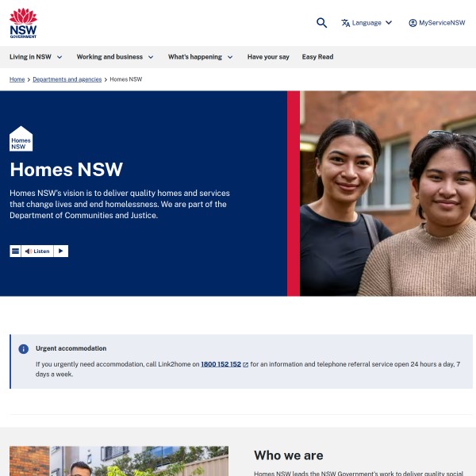Expand the Living in NSW menu

(x=36, y=57)
